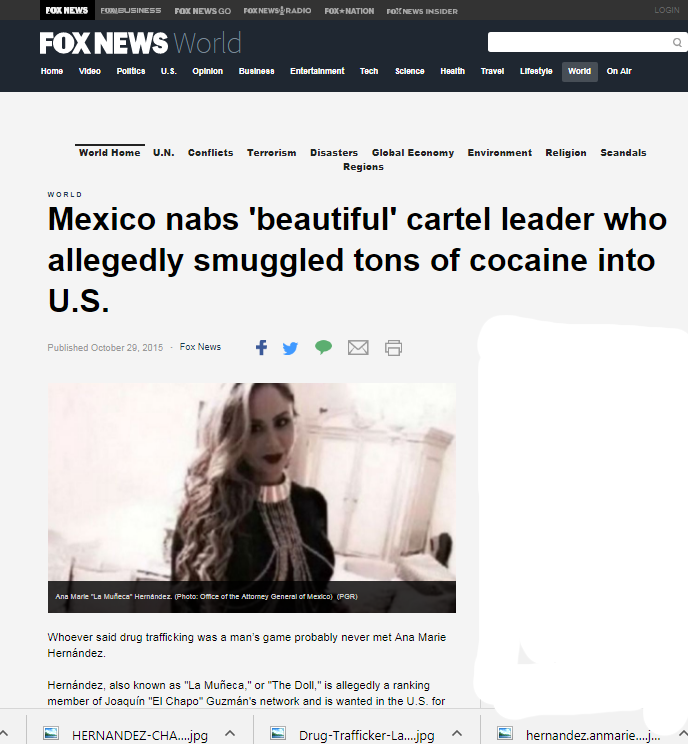Click the search magnifier icon
Image resolution: width=688 pixels, height=744 pixels.
click(677, 43)
